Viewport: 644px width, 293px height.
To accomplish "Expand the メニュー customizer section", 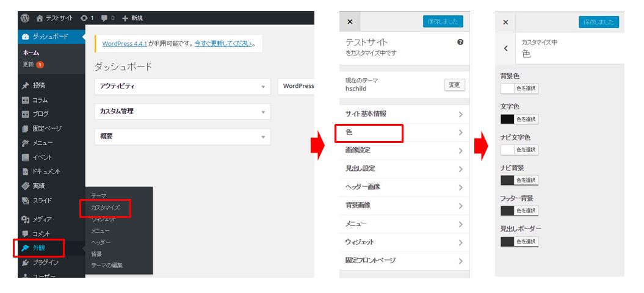I will (404, 224).
